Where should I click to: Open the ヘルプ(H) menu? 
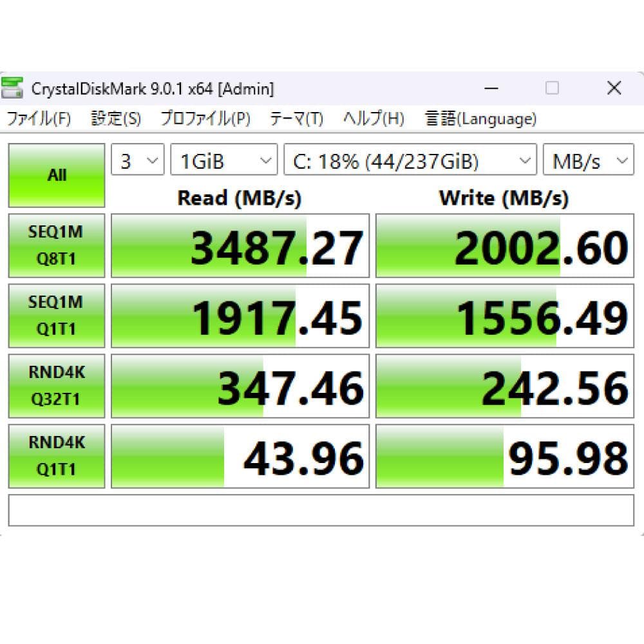pyautogui.click(x=374, y=118)
